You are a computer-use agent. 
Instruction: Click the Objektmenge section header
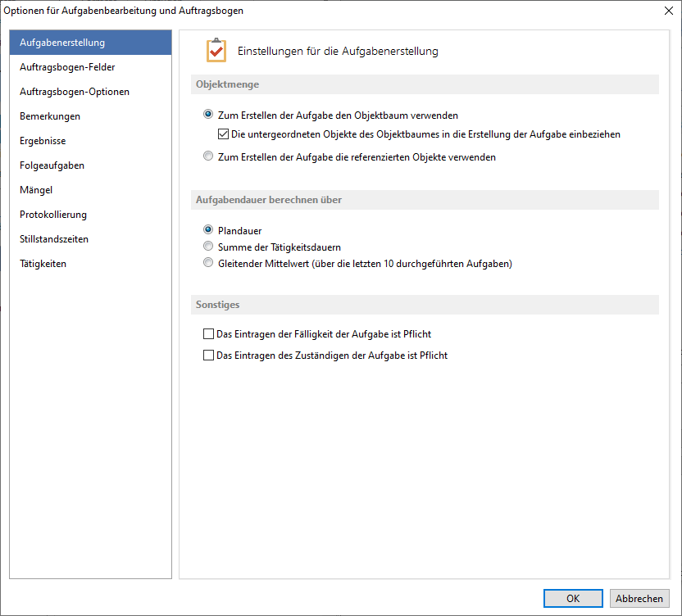[x=425, y=84]
